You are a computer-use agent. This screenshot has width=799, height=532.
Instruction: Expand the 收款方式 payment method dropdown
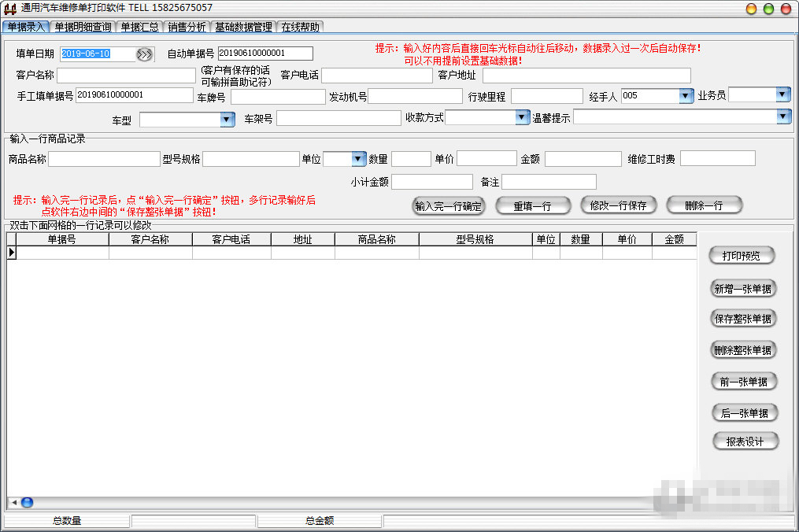tap(520, 119)
